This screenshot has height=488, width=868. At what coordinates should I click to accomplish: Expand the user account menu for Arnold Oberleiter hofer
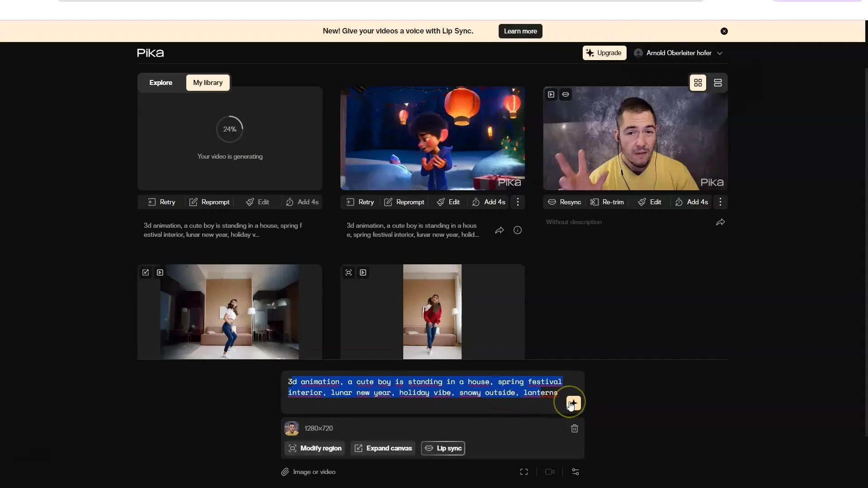click(x=719, y=53)
